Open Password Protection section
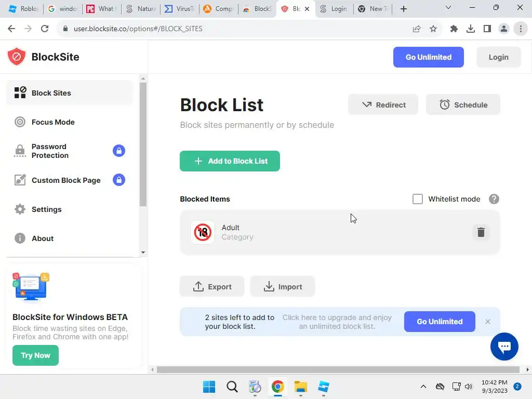 [70, 151]
